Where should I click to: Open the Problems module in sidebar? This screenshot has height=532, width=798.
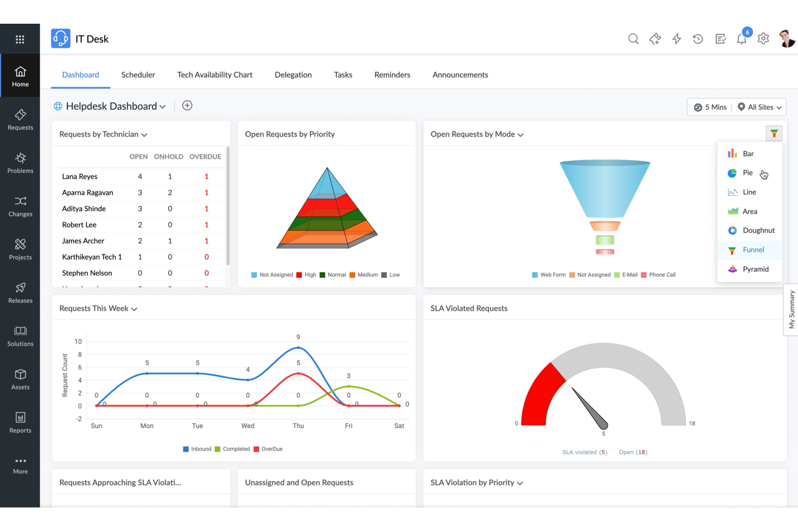(20, 163)
